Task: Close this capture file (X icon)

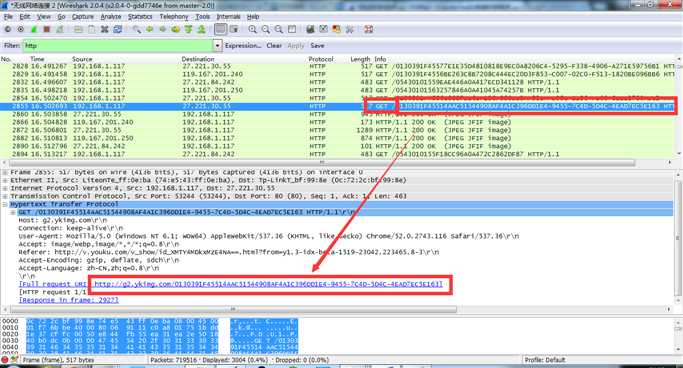Action: (105, 30)
